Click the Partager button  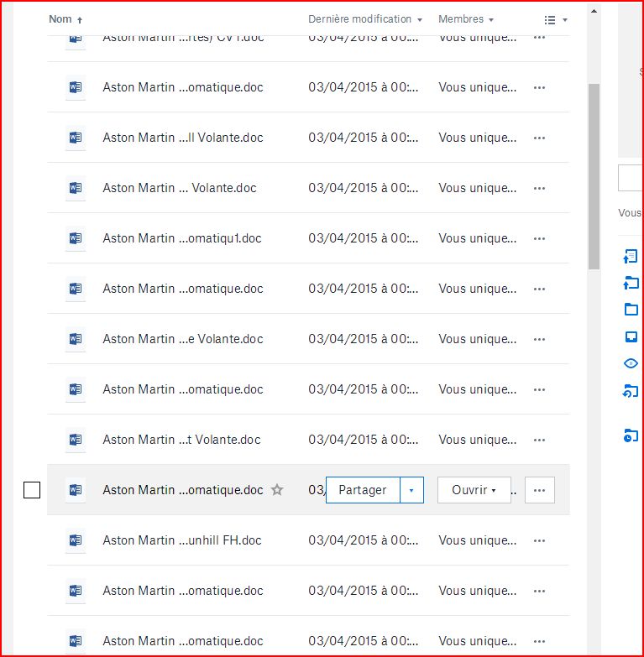363,490
